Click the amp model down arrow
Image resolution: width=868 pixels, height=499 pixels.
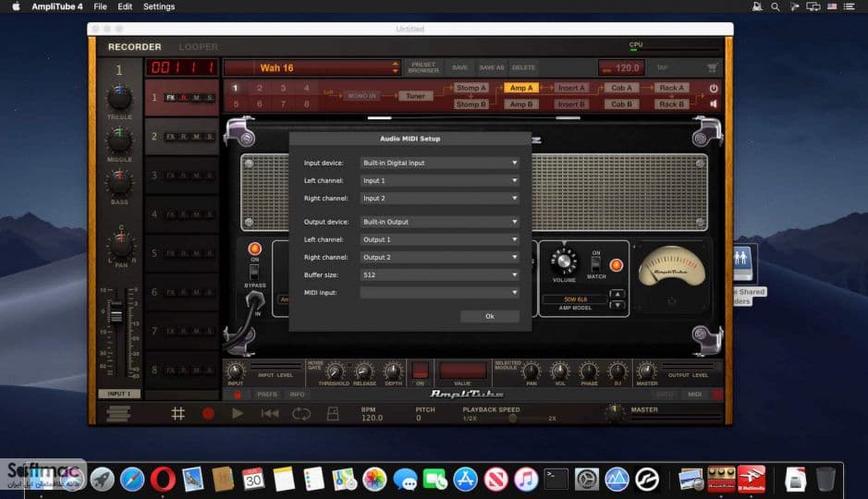coord(617,305)
